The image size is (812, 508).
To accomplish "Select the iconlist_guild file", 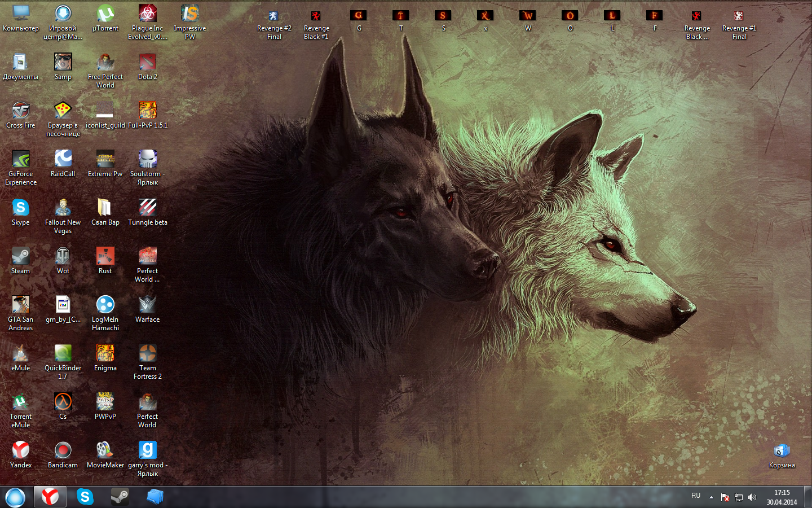I will [x=105, y=115].
